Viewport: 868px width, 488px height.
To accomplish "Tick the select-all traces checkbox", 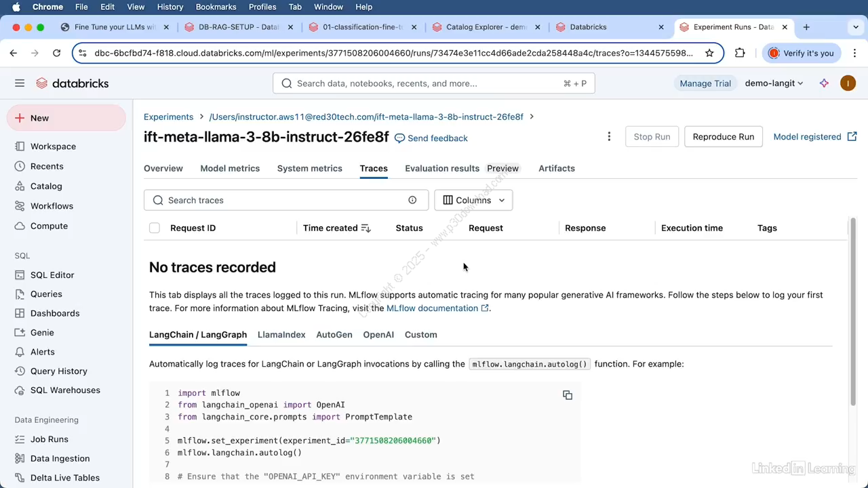I will [155, 228].
